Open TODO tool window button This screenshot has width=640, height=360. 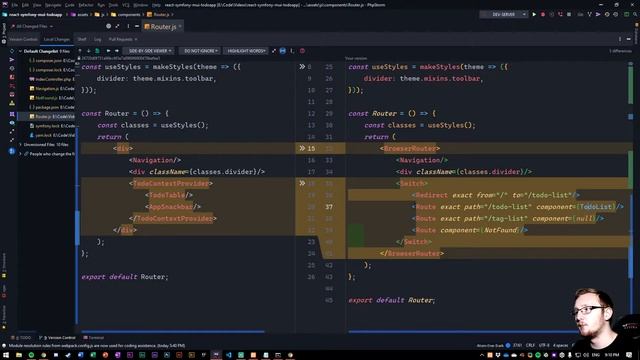[21, 338]
